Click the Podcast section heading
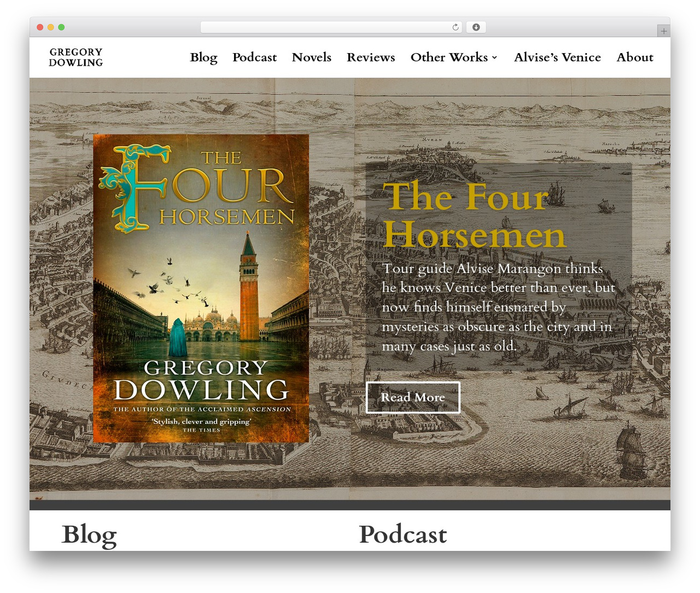 [403, 534]
